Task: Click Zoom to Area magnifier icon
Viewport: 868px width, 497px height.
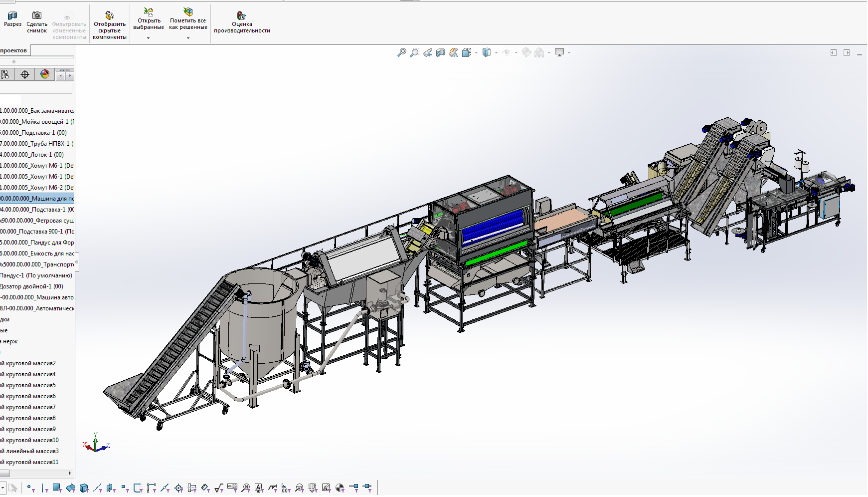Action: click(x=415, y=52)
